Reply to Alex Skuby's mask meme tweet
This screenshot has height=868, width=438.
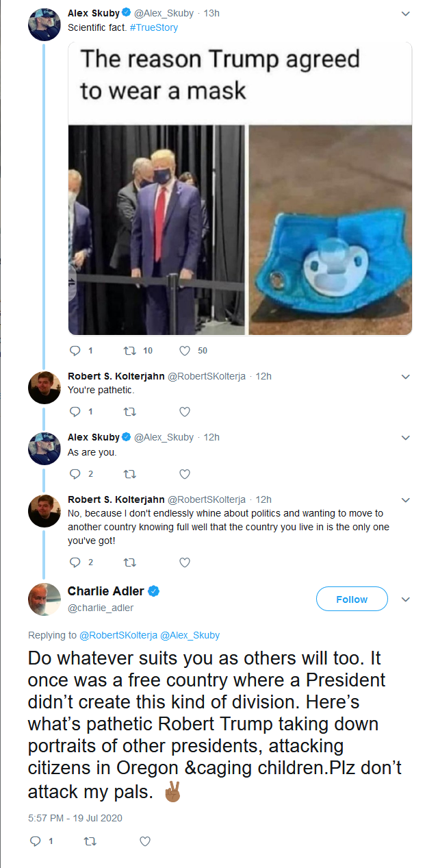(x=76, y=351)
